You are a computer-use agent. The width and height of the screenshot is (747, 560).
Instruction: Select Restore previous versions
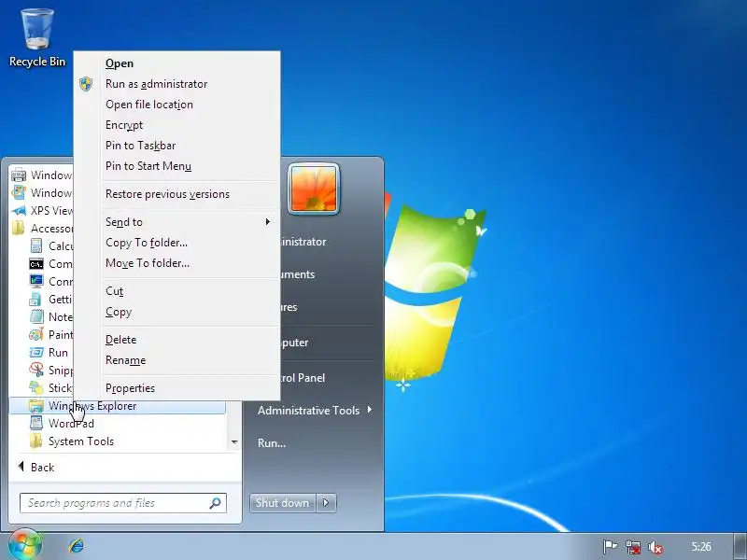click(x=167, y=194)
